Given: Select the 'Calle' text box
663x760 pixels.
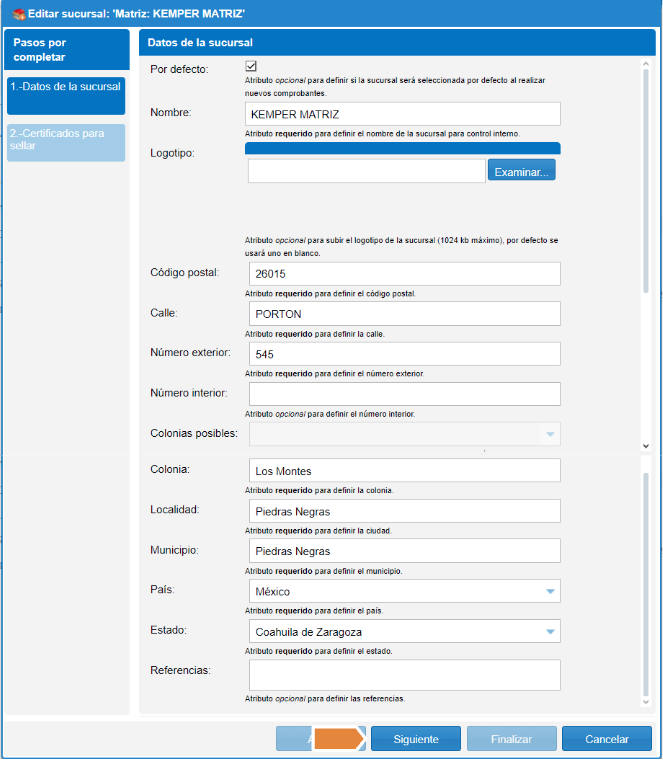Looking at the screenshot, I should point(402,314).
